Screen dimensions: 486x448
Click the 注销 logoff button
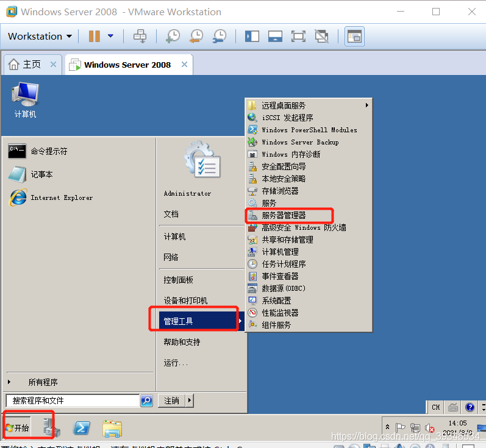[x=172, y=400]
